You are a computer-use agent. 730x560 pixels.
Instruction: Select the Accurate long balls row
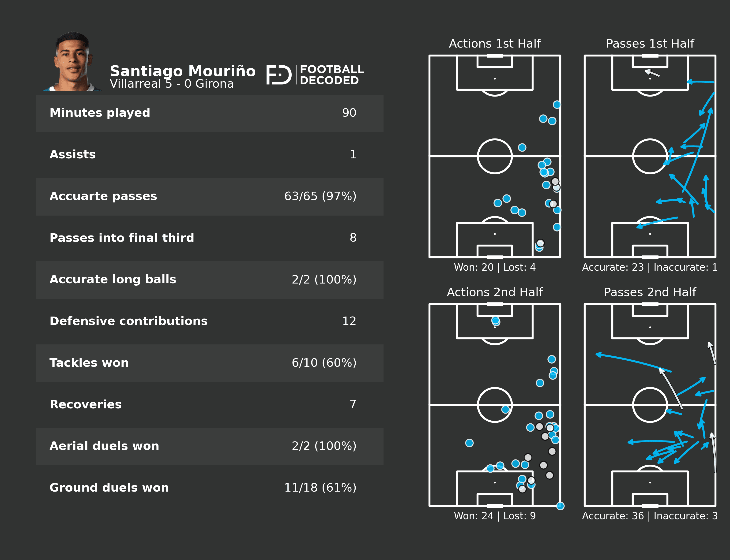point(209,280)
